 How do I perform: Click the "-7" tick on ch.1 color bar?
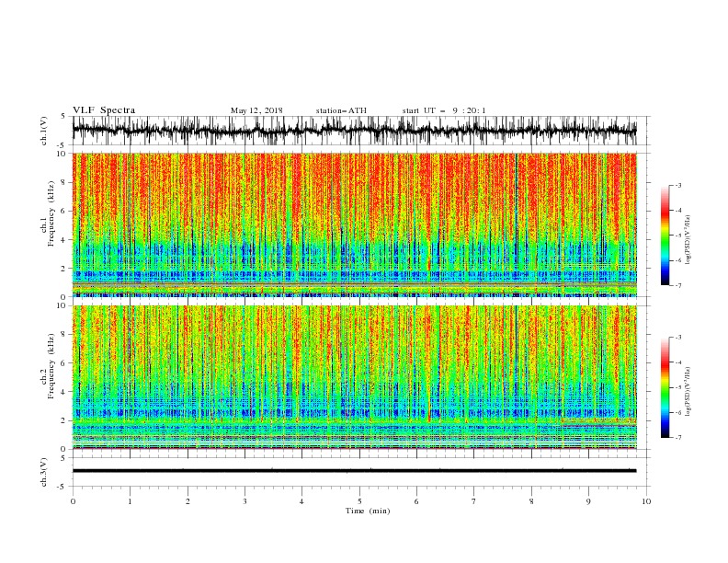[678, 285]
